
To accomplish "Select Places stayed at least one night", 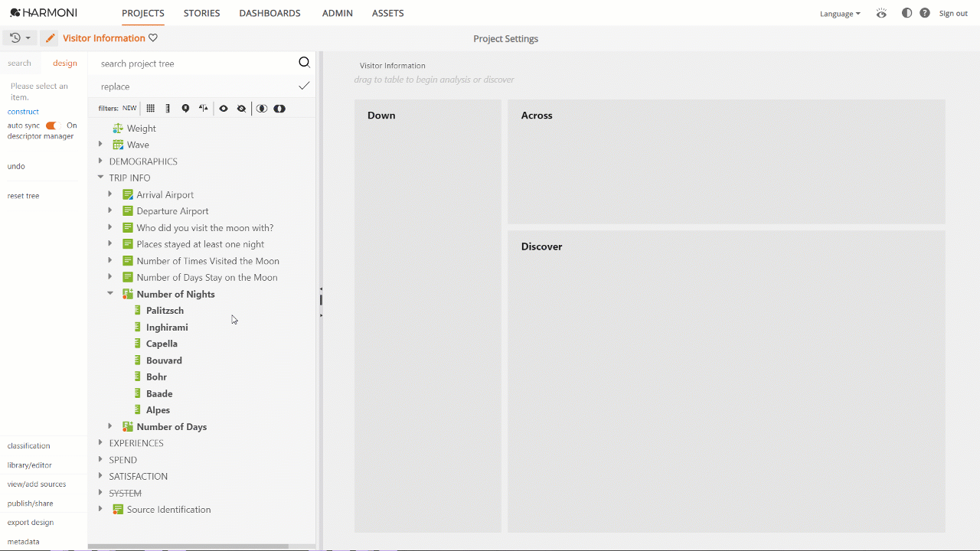I will coord(201,244).
